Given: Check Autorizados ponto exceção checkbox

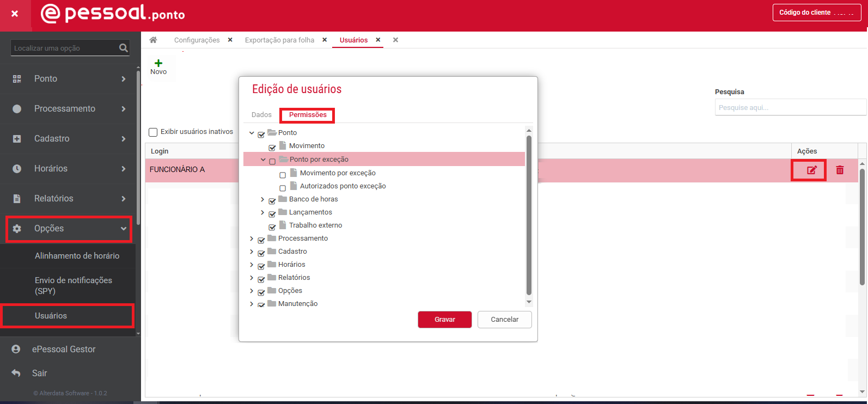Looking at the screenshot, I should (x=283, y=188).
